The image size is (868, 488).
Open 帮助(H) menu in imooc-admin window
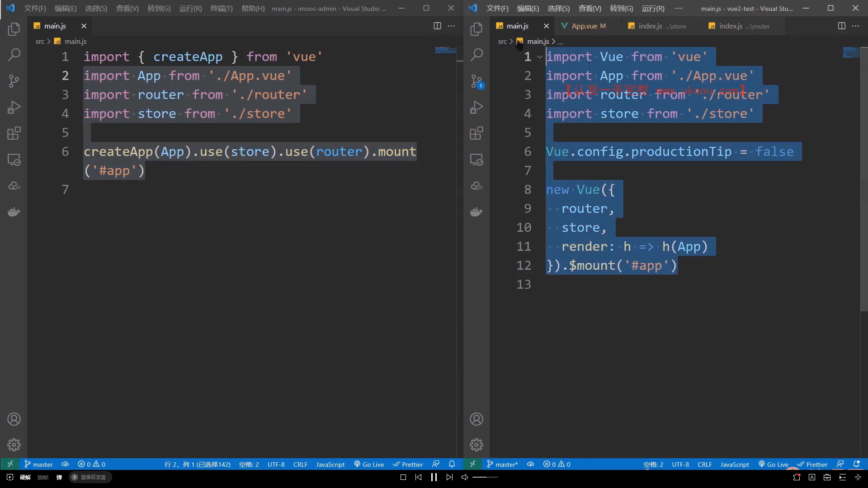253,8
